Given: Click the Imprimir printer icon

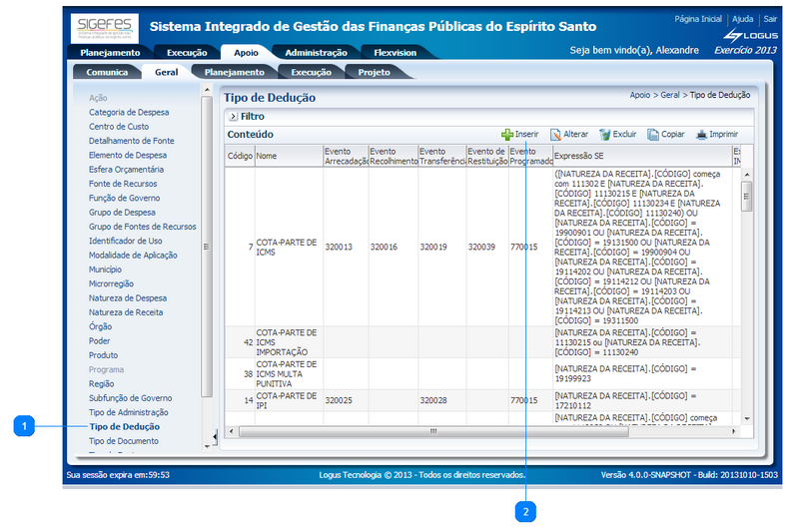Looking at the screenshot, I should 702,134.
